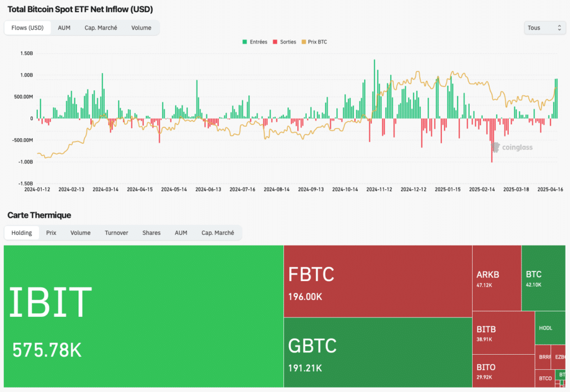Click the 1.50B y-axis label
This screenshot has width=570, height=392.
click(x=27, y=53)
